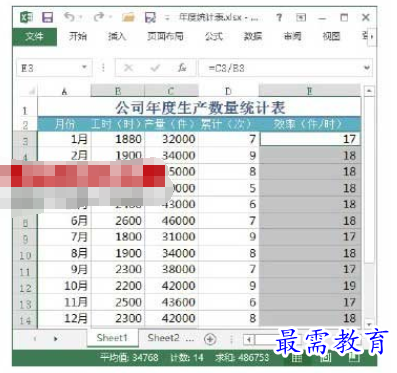Select column D header
This screenshot has width=397, height=373.
[x=228, y=91]
